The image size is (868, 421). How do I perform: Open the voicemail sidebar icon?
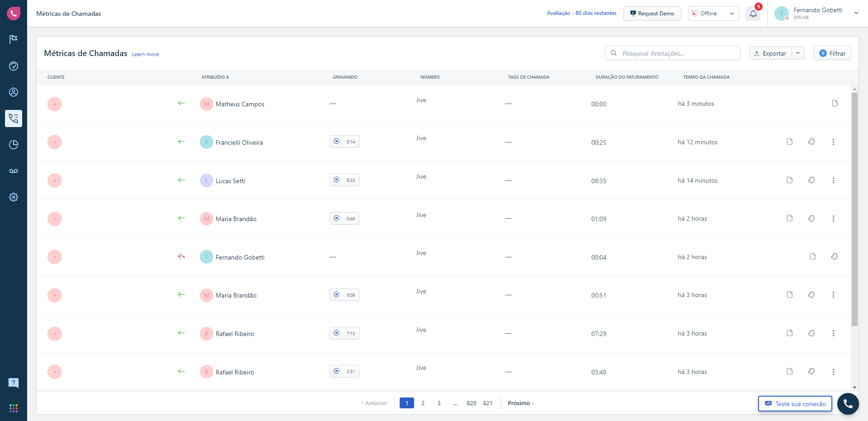click(14, 171)
